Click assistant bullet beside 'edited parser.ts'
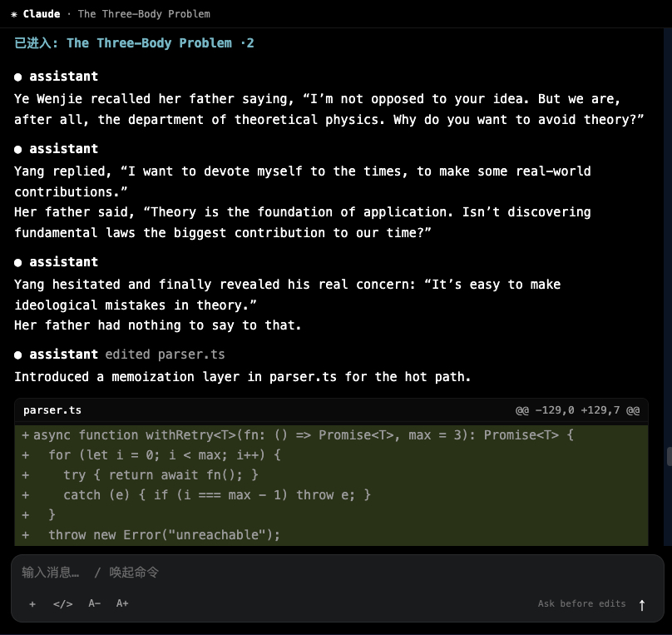The height and width of the screenshot is (635, 672). (x=17, y=355)
